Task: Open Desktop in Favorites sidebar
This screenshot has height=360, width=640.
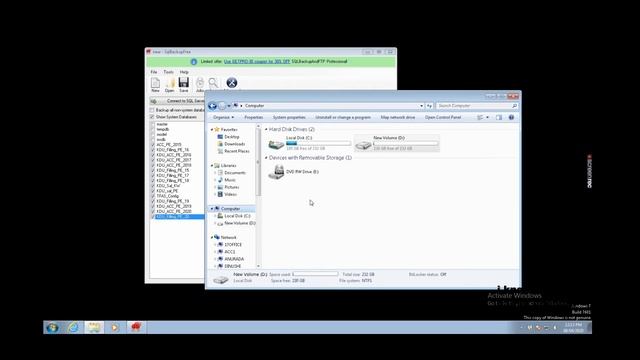Action: coord(231,137)
